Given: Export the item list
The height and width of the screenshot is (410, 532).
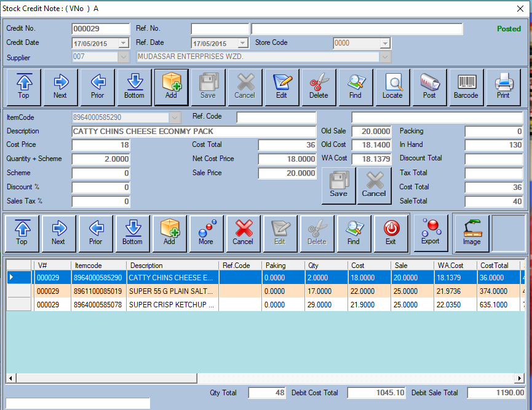Looking at the screenshot, I should [x=431, y=233].
